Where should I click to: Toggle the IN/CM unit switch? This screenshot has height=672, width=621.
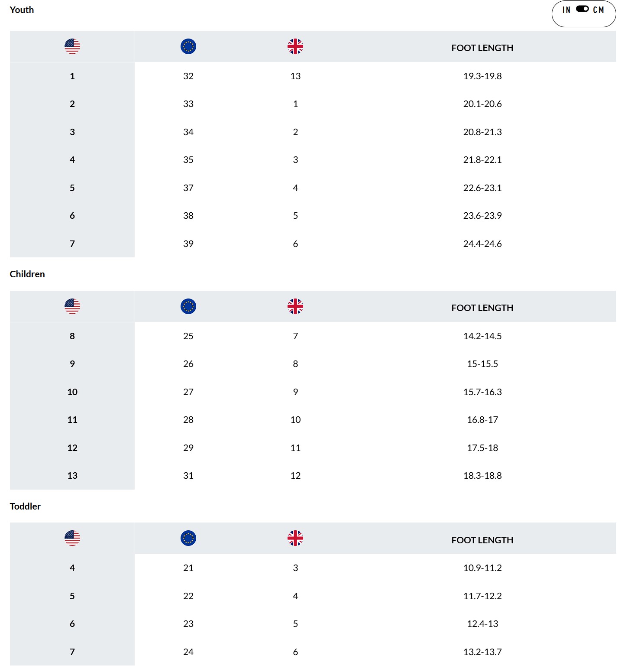[582, 9]
